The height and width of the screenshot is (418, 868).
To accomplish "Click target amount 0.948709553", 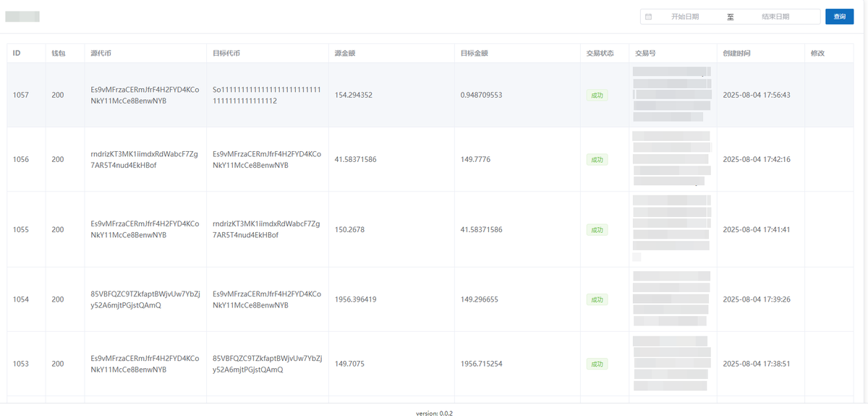I will (481, 95).
